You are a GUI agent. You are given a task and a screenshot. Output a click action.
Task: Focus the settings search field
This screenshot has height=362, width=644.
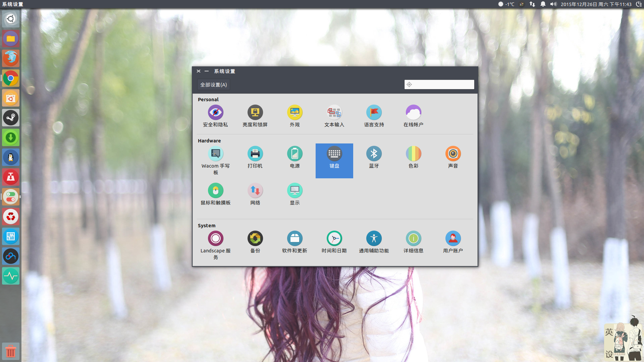439,84
